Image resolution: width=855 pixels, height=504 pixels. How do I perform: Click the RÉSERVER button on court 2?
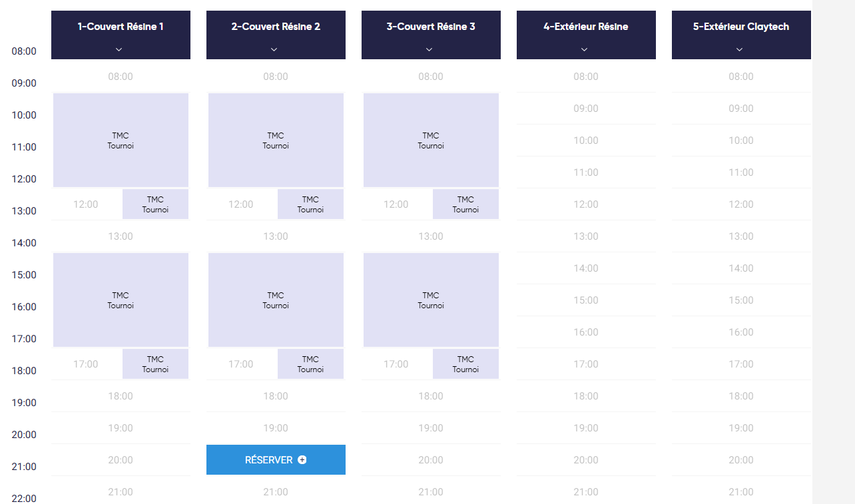click(276, 459)
